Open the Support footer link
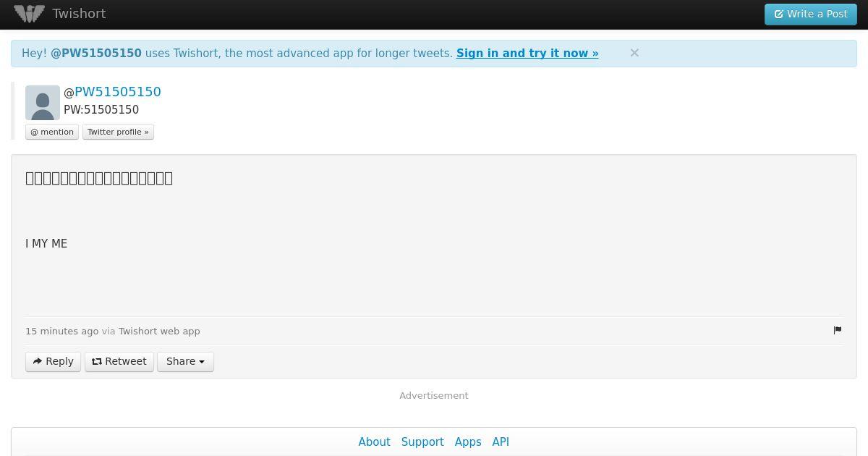 pyautogui.click(x=422, y=442)
